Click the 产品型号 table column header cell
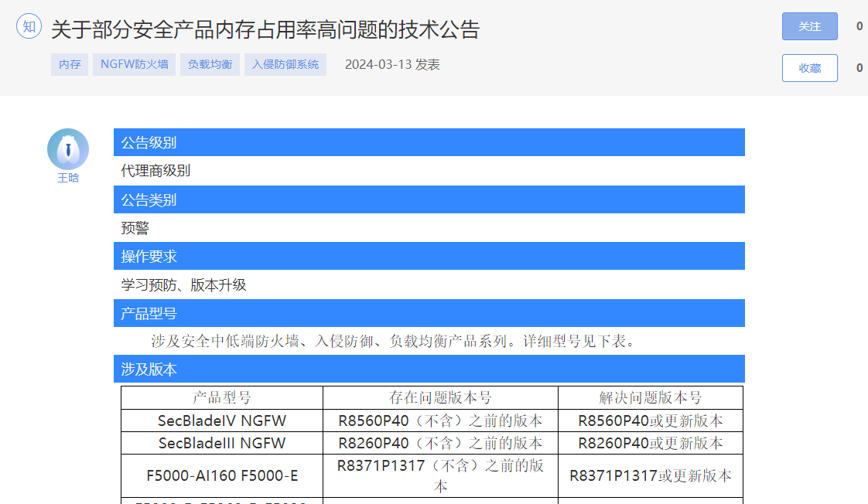The width and height of the screenshot is (868, 504). tap(222, 397)
